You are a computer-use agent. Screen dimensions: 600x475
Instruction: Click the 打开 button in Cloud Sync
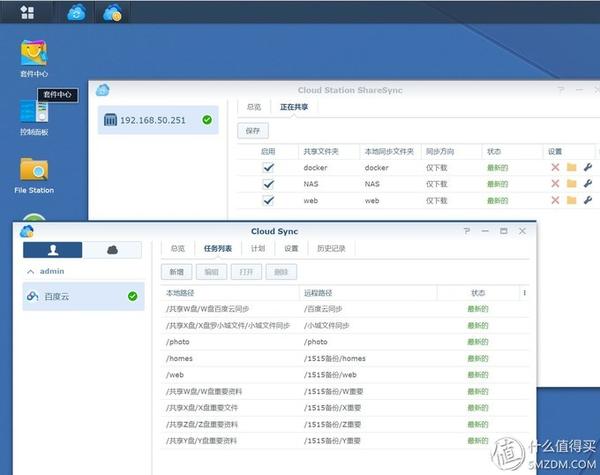coord(246,272)
